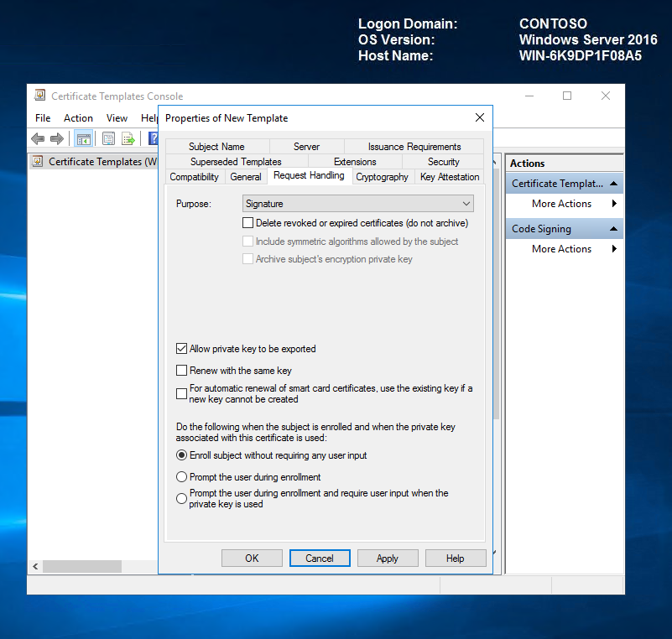The height and width of the screenshot is (639, 672).
Task: Select the Request Handling tab
Action: [309, 175]
